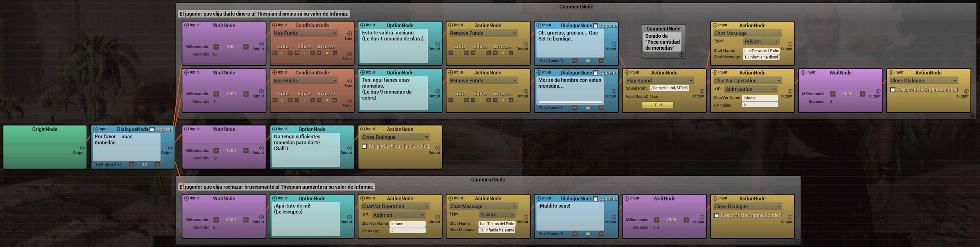The height and width of the screenshot is (247, 980).
Task: Click the yellow Test button for the sound
Action: (x=658, y=105)
